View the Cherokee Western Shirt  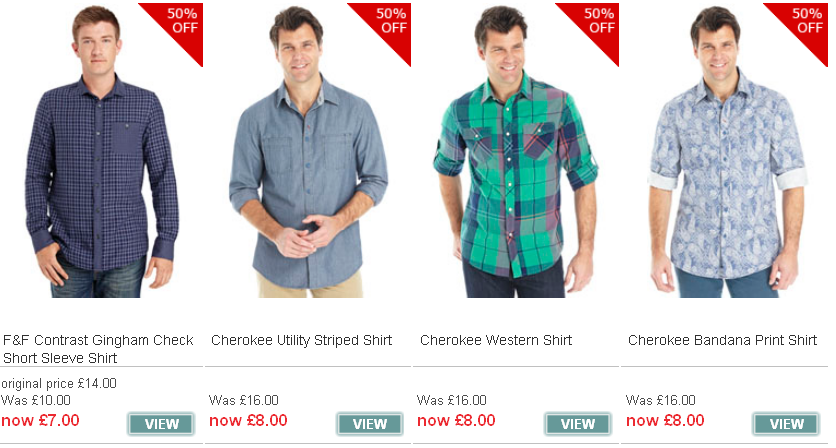[577, 424]
